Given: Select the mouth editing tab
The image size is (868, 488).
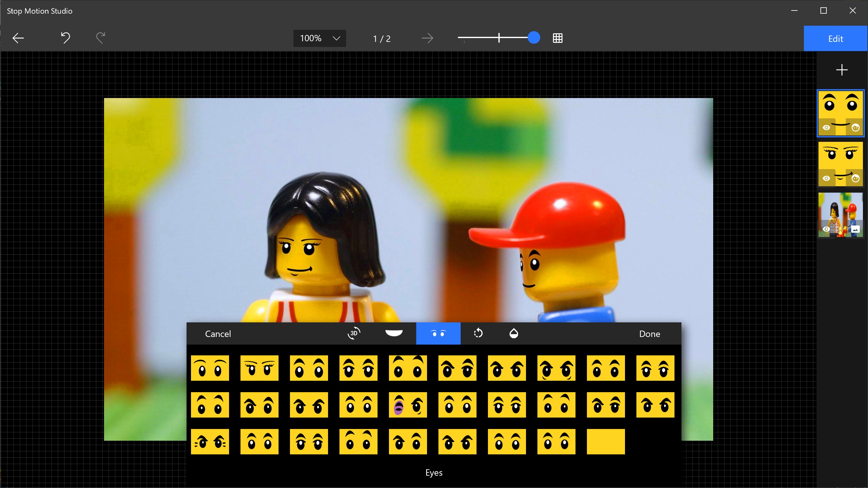Looking at the screenshot, I should coord(394,334).
